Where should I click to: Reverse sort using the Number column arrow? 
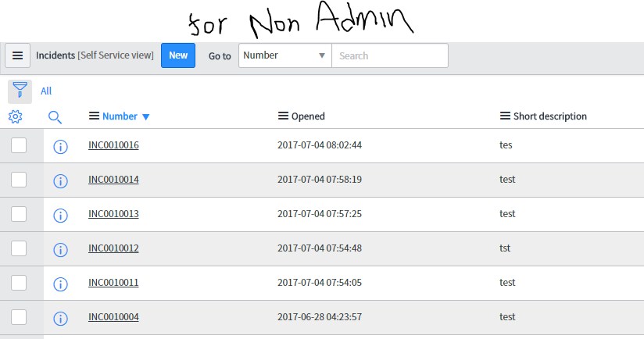click(x=145, y=117)
